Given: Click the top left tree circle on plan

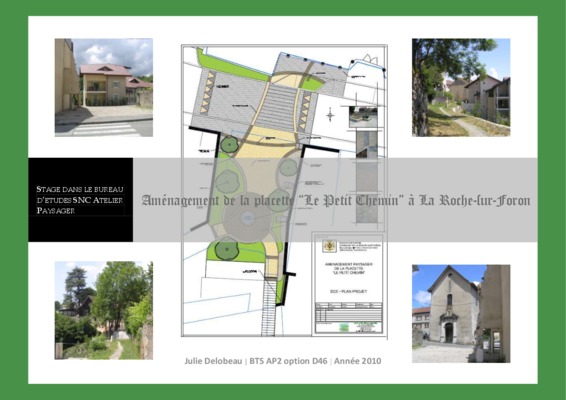Looking at the screenshot, I should tap(230, 144).
